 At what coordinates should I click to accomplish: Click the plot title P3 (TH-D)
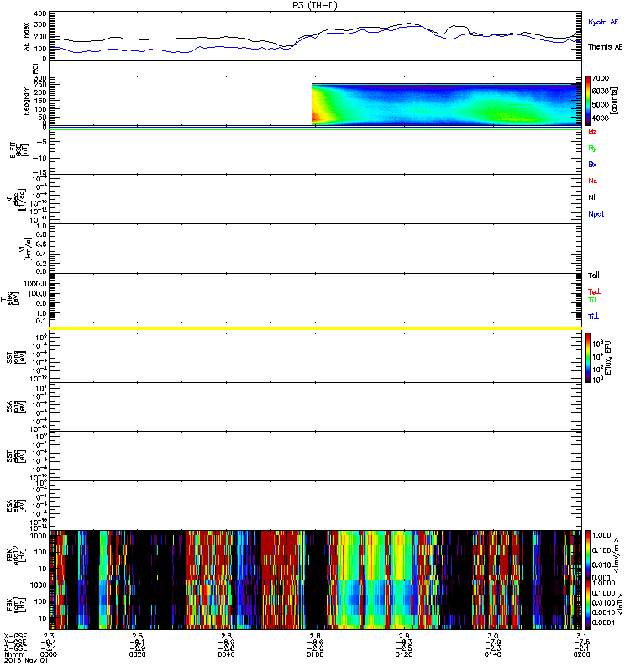coord(315,5)
